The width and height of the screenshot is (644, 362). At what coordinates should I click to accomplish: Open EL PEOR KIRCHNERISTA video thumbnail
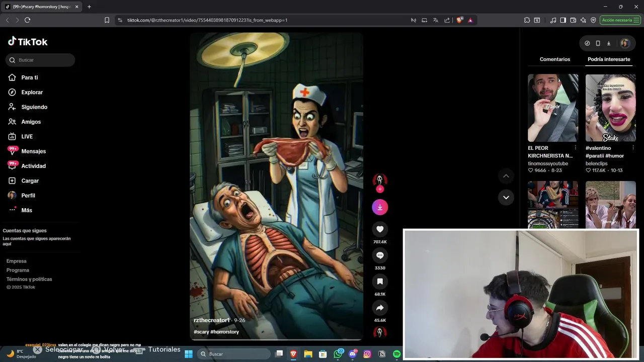(x=553, y=108)
